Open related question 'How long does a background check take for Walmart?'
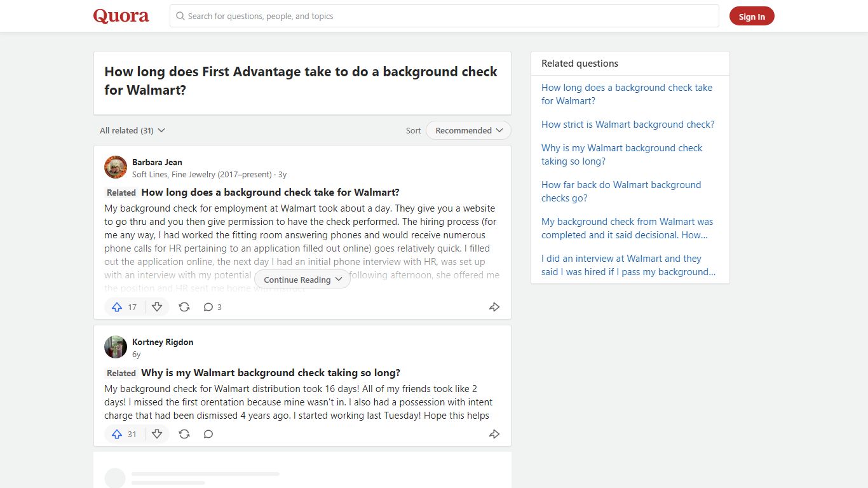 pyautogui.click(x=627, y=94)
